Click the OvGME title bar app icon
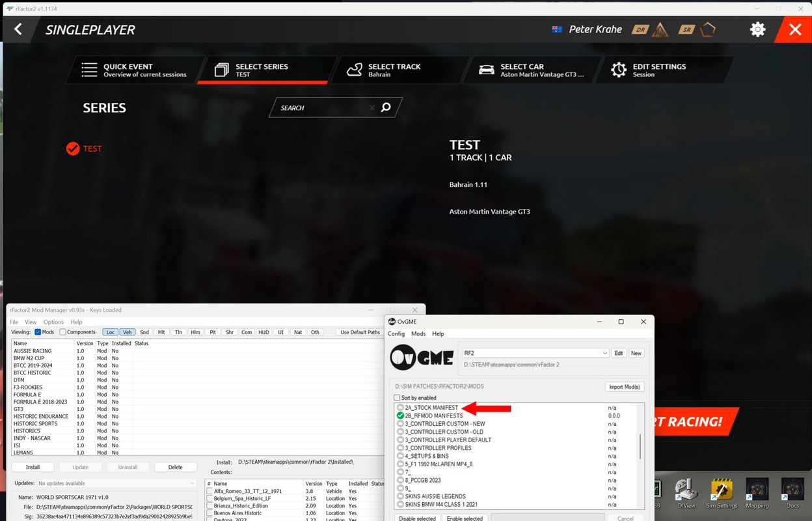The width and height of the screenshot is (812, 521). (x=392, y=322)
